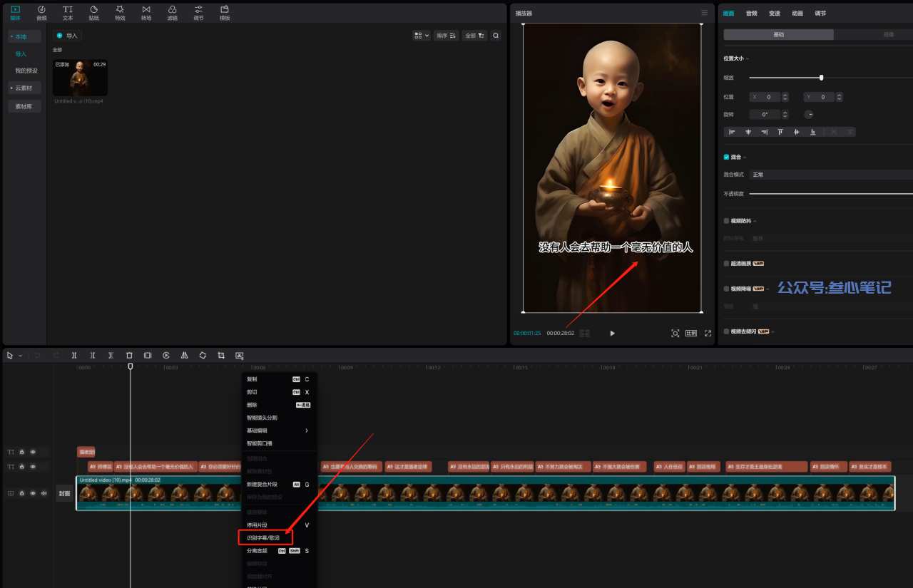Click the mirror flip tool in timeline toolbar
The height and width of the screenshot is (588, 913).
pos(184,355)
